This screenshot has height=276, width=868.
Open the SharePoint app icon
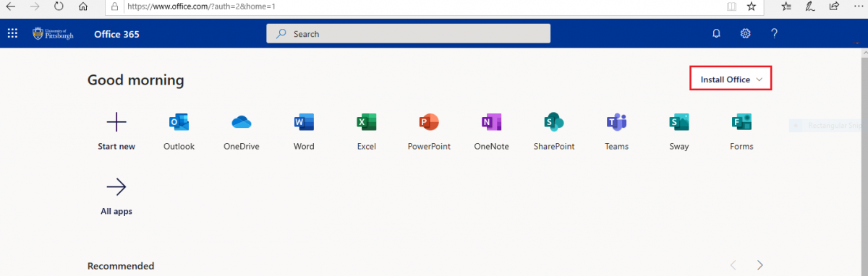[x=554, y=123]
